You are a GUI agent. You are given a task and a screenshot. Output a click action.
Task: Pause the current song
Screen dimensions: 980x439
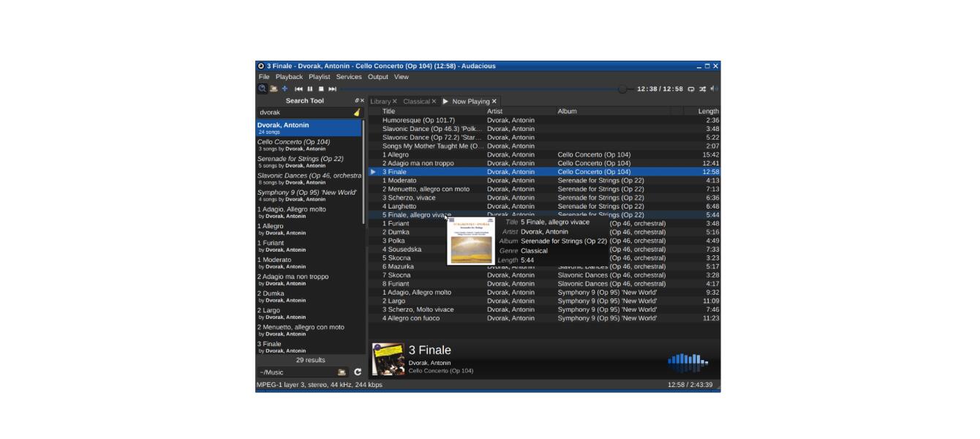tap(309, 89)
